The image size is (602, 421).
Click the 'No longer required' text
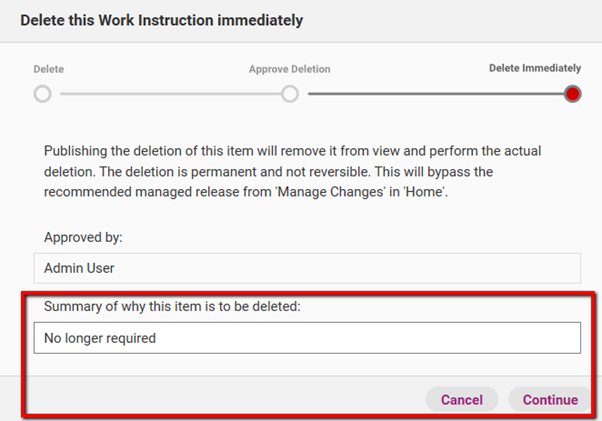click(100, 338)
